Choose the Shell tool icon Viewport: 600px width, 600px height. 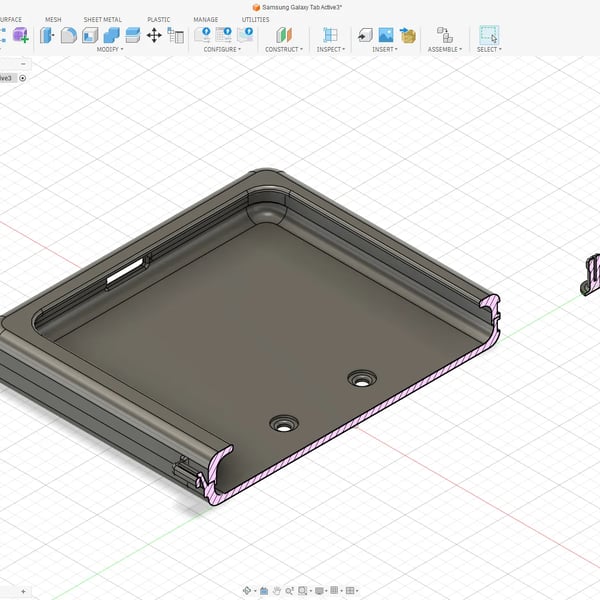click(x=90, y=35)
